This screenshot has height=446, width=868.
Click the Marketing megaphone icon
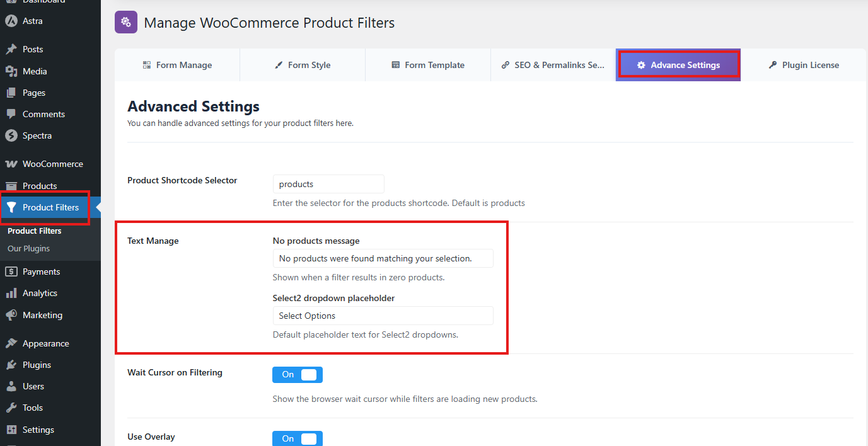11,315
